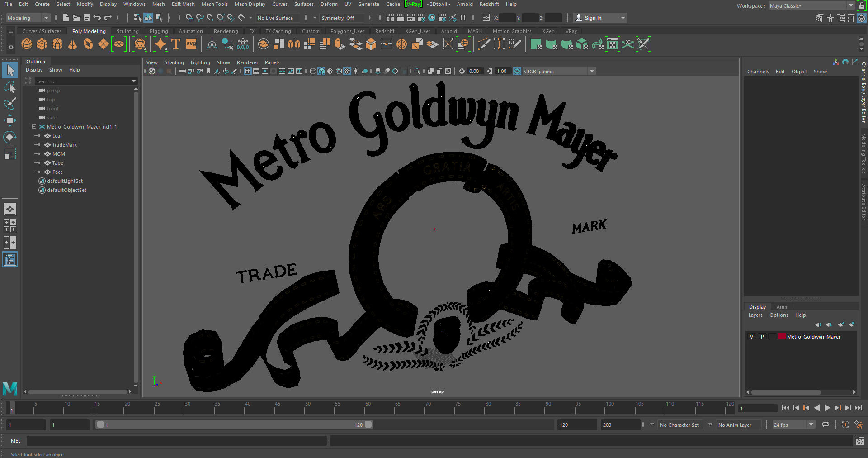Click the Mirror shelf icon
The image size is (868, 458).
(x=294, y=44)
